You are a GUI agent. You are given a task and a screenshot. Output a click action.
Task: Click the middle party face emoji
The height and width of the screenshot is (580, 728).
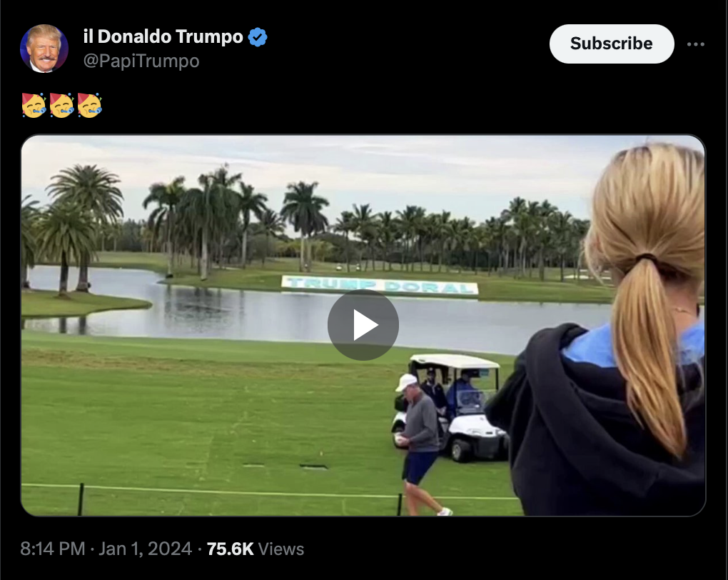(x=62, y=106)
